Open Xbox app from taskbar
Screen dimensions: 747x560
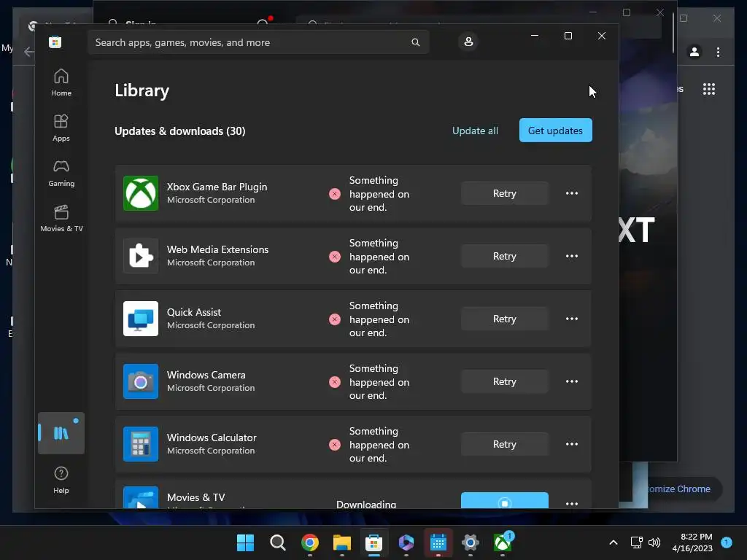pyautogui.click(x=503, y=542)
